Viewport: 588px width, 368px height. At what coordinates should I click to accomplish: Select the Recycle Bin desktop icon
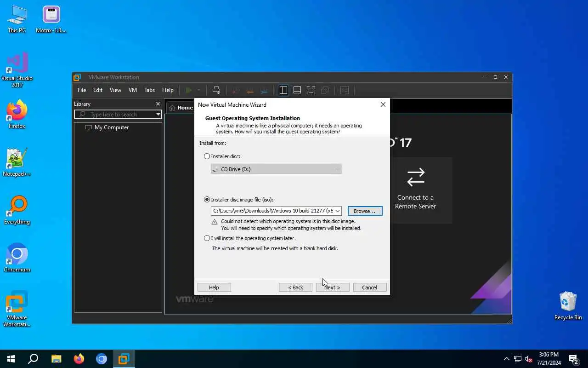[x=568, y=306]
